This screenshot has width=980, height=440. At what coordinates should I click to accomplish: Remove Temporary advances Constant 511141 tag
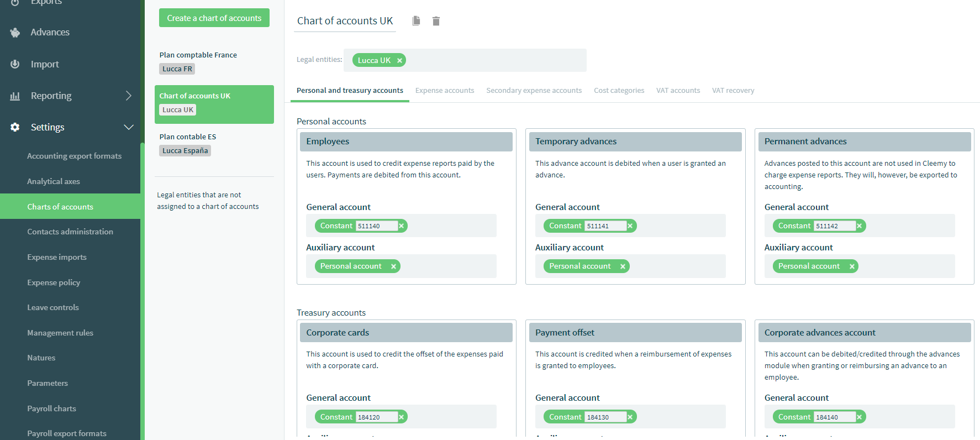click(630, 226)
